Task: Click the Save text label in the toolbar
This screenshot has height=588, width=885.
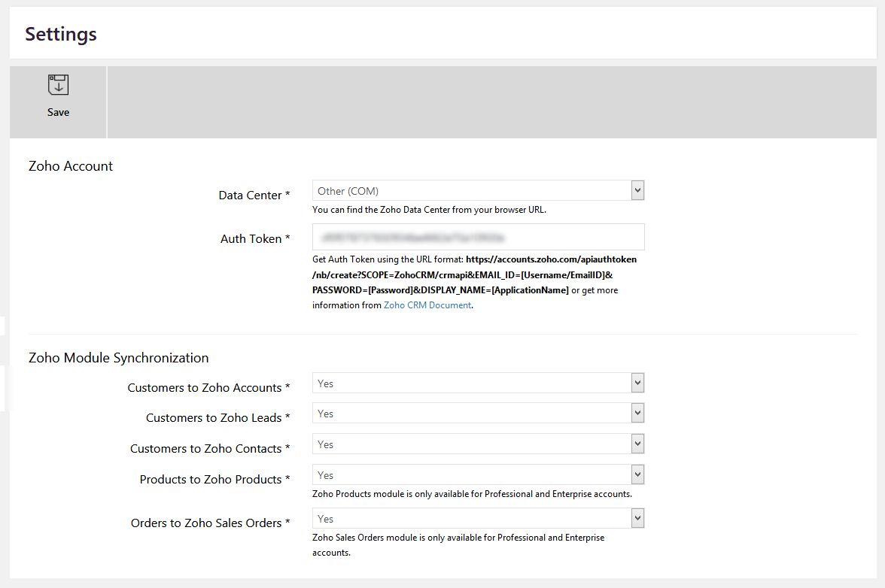Action: tap(58, 113)
